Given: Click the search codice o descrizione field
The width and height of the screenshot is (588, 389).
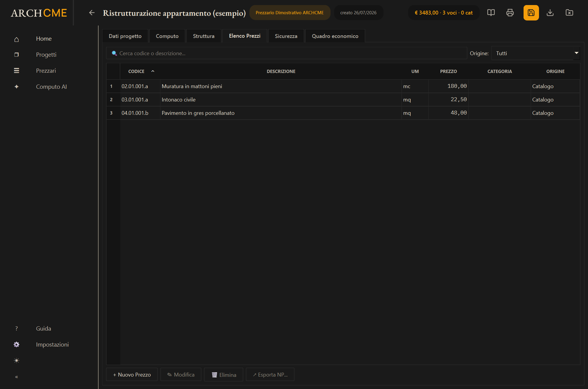Looking at the screenshot, I should tap(287, 53).
